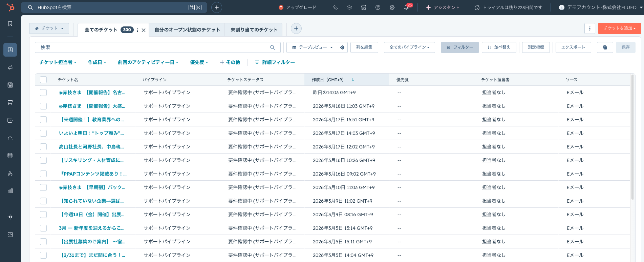Click the copy view icon beside Export

605,47
